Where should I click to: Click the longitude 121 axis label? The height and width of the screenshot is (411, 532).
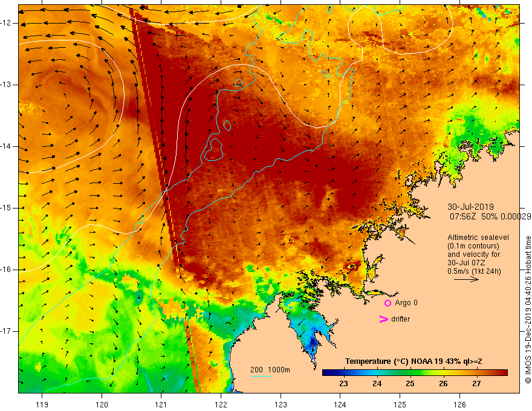[x=161, y=404]
